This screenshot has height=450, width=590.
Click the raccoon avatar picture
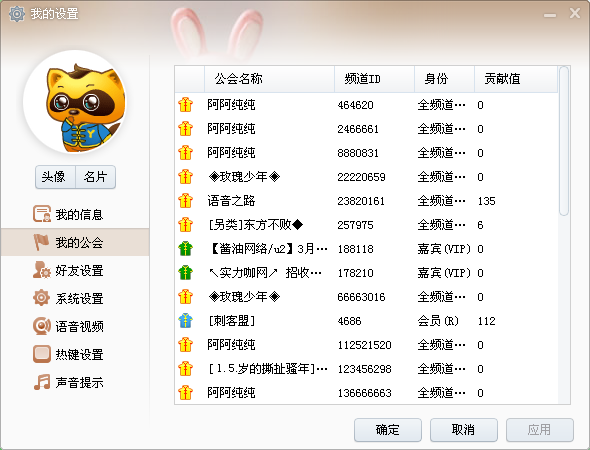[x=75, y=102]
